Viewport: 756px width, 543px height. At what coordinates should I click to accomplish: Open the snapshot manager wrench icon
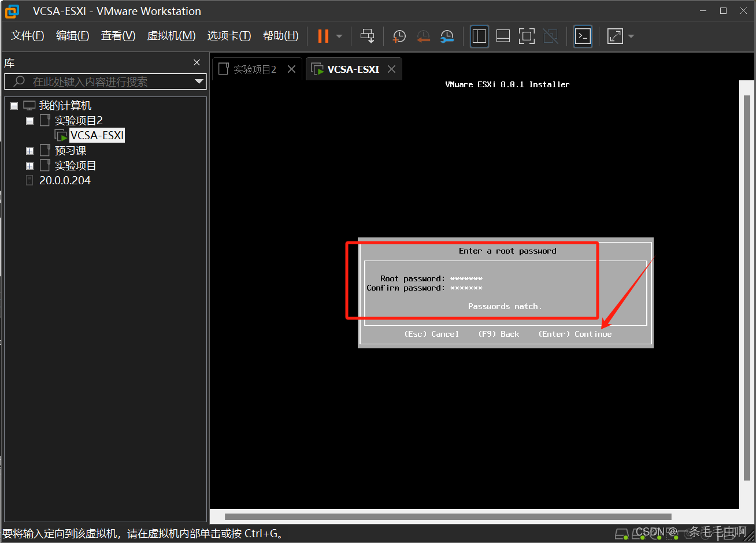coord(447,36)
